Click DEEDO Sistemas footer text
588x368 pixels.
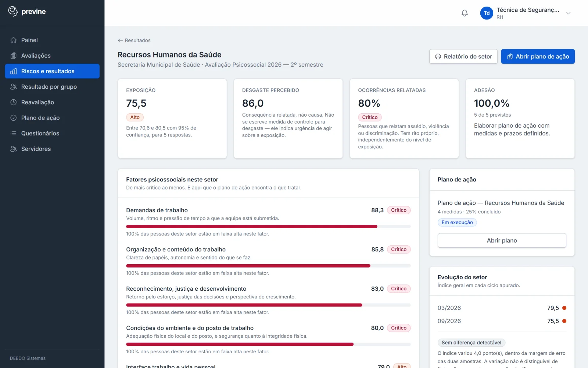28,358
